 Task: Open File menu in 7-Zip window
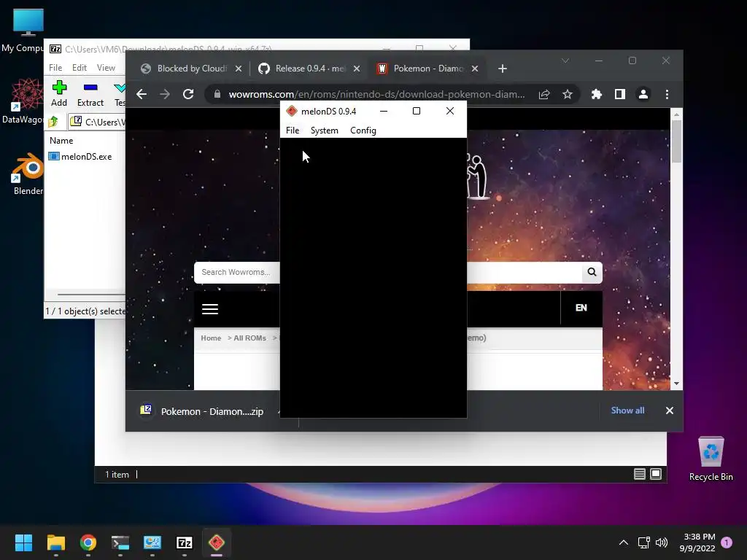55,68
